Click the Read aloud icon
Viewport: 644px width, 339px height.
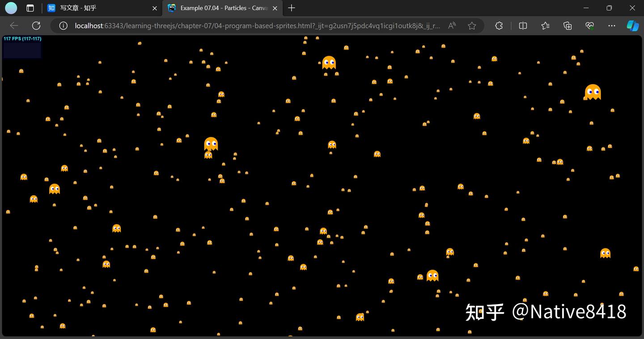pos(452,25)
